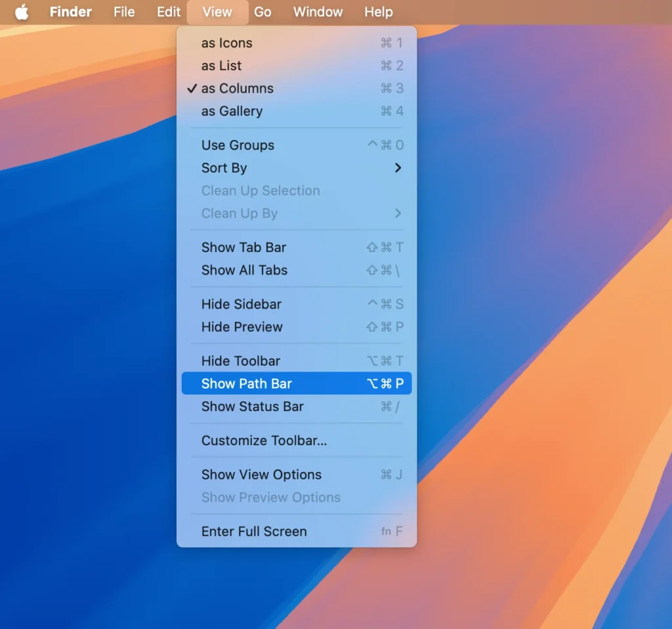
Task: Open the Go menu
Action: click(262, 12)
